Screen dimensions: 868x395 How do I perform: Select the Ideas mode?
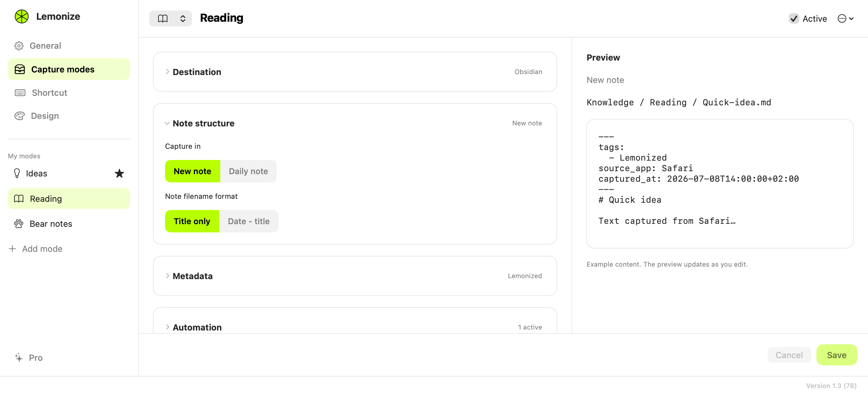(69, 173)
